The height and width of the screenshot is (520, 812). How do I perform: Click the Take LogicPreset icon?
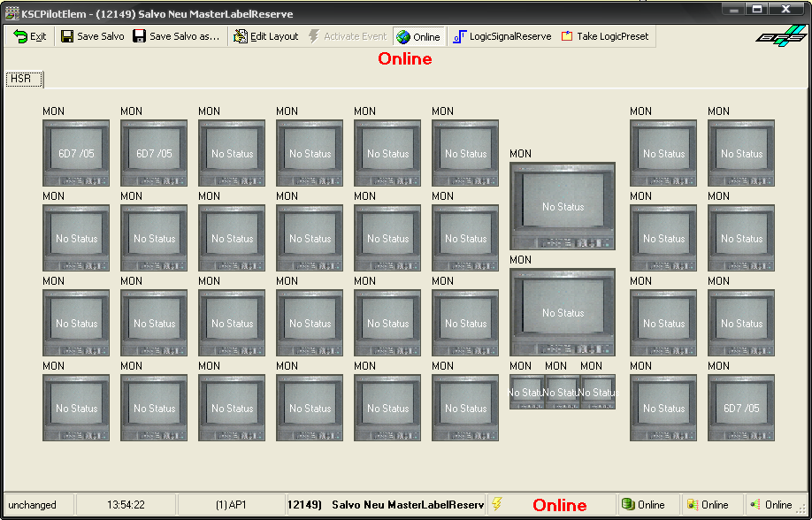pos(567,36)
